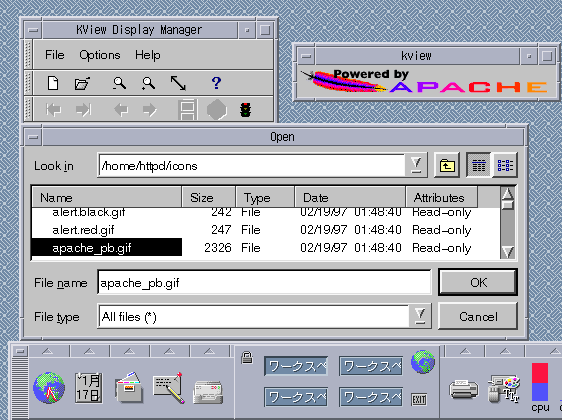
Task: Click the Open folder toolbar icon
Action: (x=82, y=83)
